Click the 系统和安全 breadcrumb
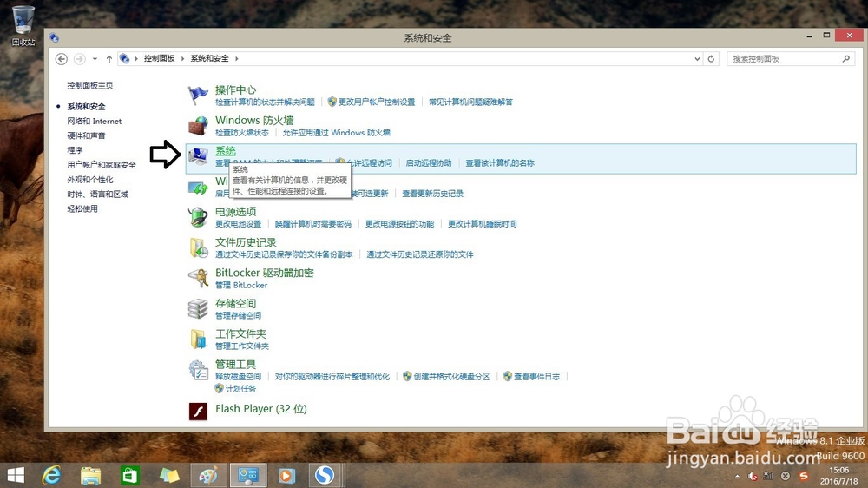This screenshot has width=868, height=488. click(x=209, y=58)
